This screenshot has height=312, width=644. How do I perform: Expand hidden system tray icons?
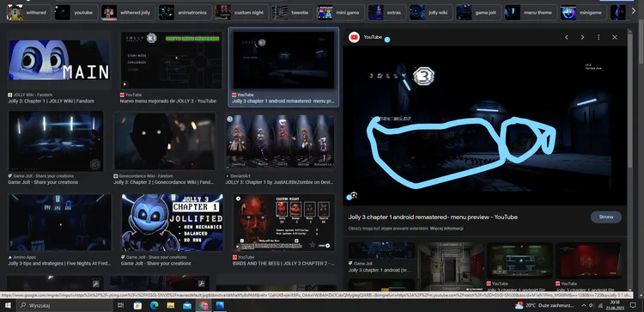coord(584,305)
